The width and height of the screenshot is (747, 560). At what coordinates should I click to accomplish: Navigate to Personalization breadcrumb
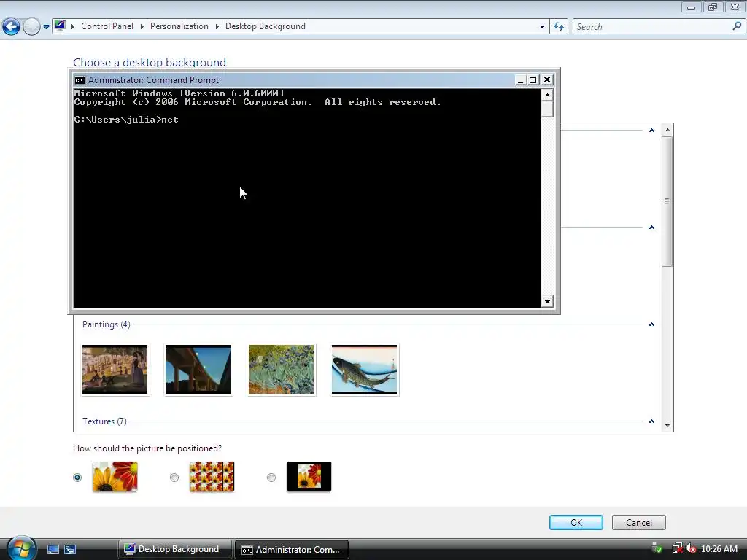[x=179, y=26]
